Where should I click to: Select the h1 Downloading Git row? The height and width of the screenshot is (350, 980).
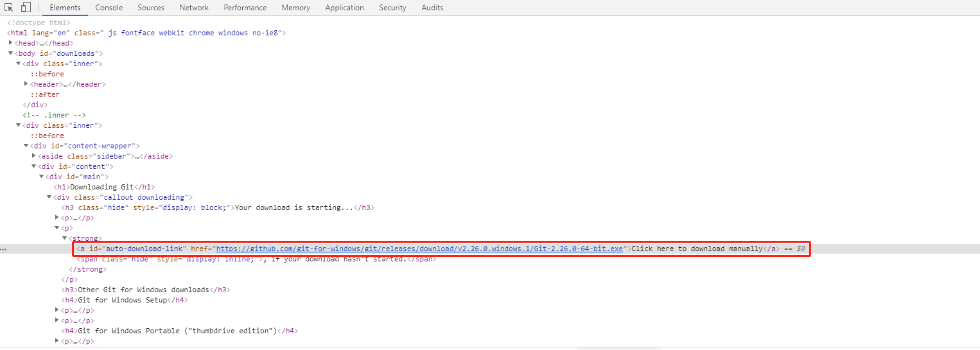tap(104, 187)
